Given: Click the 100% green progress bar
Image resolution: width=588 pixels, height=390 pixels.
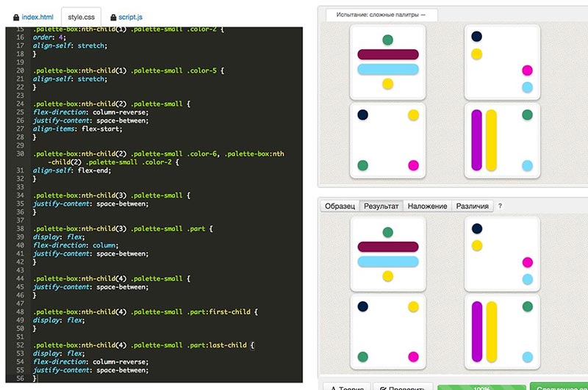Looking at the screenshot, I should [x=481, y=386].
